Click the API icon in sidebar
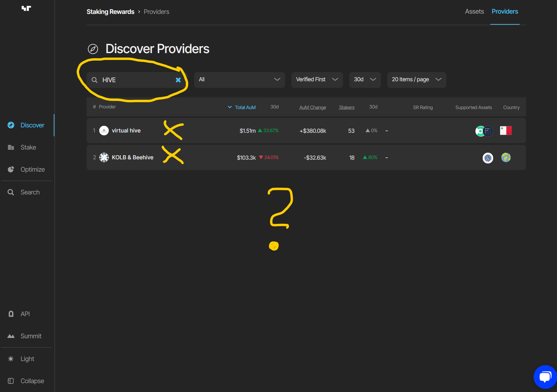 11,314
